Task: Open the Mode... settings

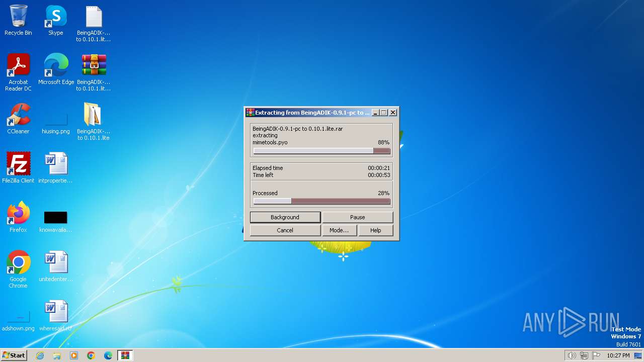Action: pos(339,230)
